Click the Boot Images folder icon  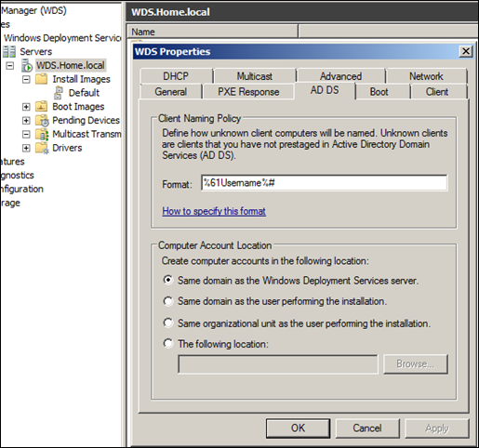pos(41,106)
